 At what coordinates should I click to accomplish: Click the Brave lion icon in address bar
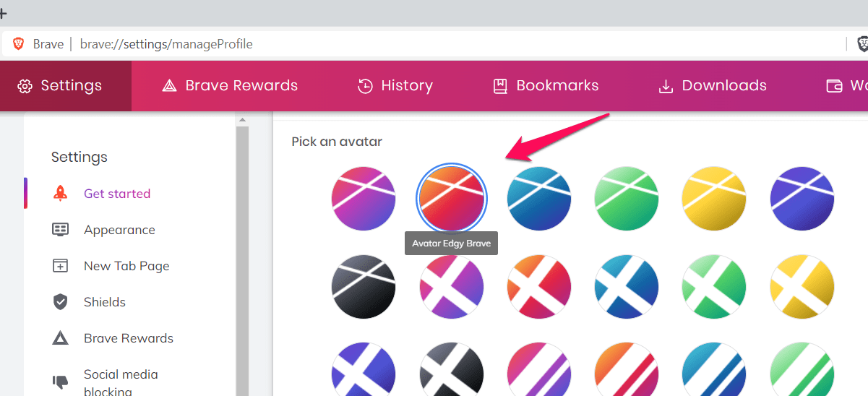(18, 44)
